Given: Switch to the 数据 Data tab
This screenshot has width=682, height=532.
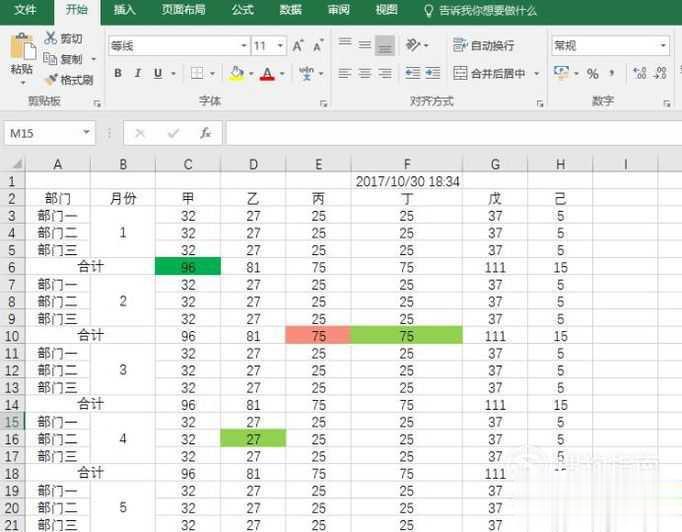Looking at the screenshot, I should [291, 10].
